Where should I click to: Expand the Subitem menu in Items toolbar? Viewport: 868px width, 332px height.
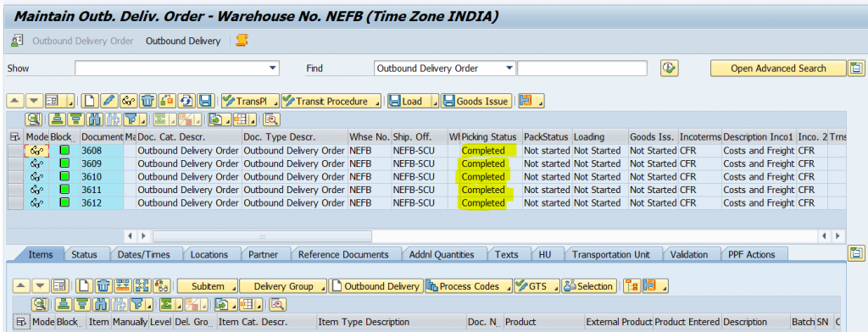[234, 288]
